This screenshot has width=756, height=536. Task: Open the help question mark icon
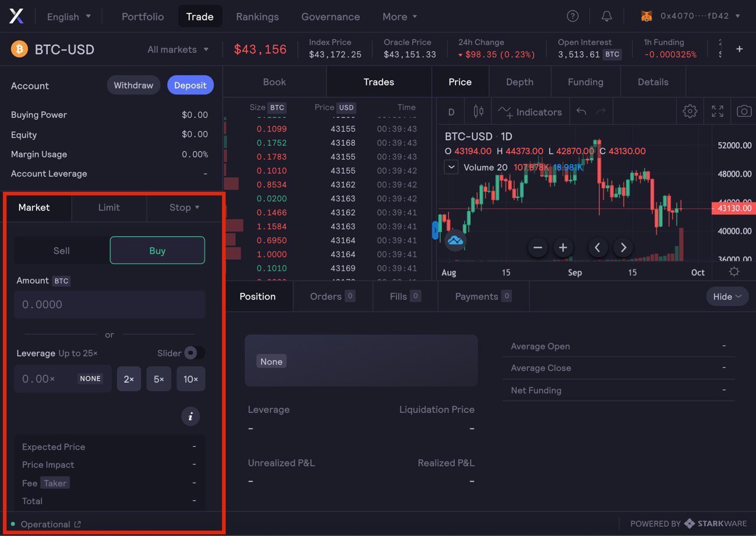[572, 17]
